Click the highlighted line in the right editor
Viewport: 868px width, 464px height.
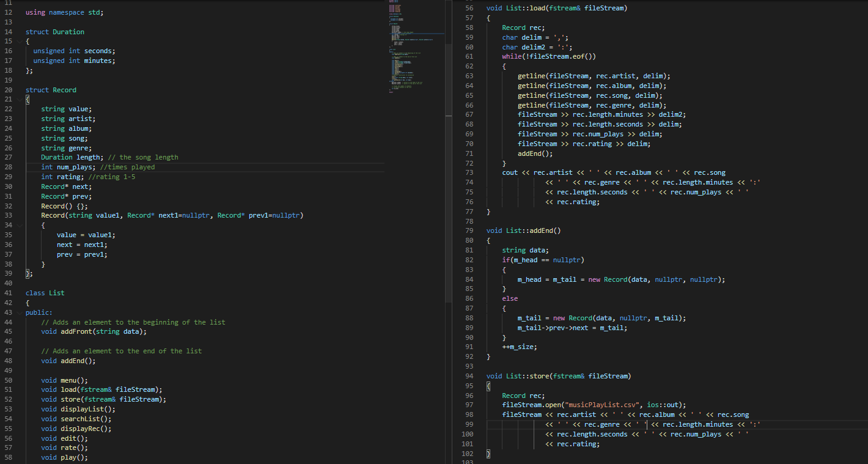642,424
